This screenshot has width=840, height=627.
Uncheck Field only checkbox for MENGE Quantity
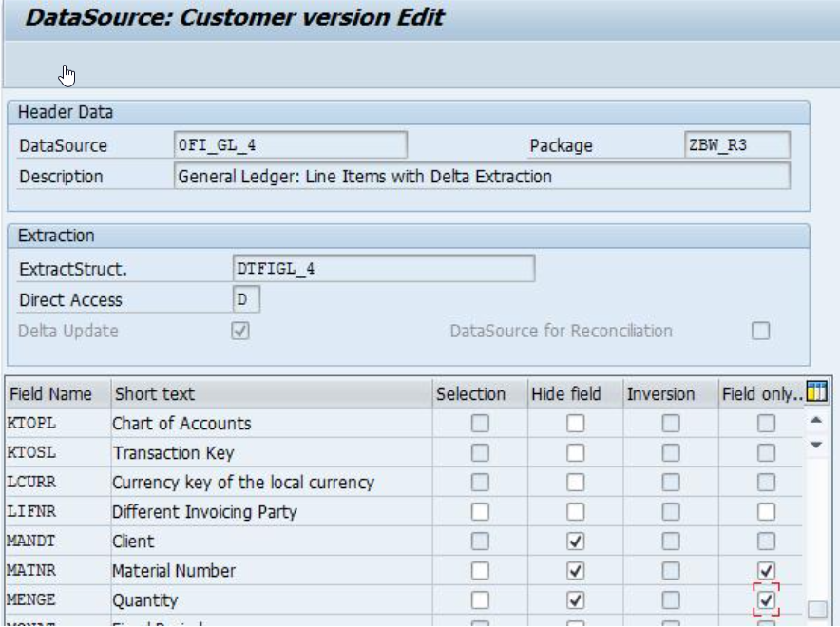[x=766, y=600]
